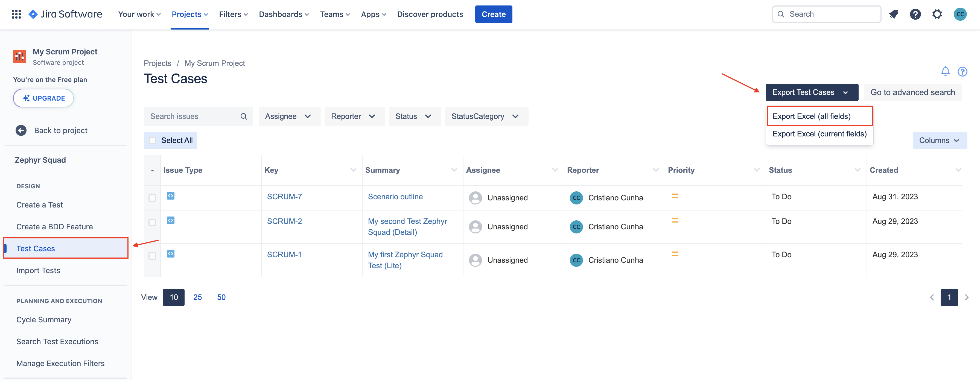Choose Export Excel (current fields)
The image size is (980, 380).
point(819,134)
